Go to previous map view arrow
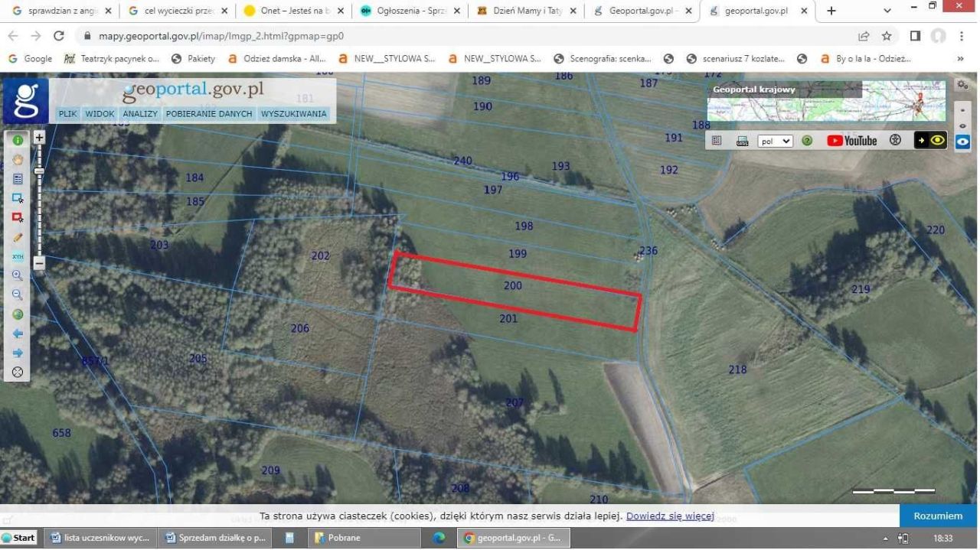 pyautogui.click(x=18, y=334)
